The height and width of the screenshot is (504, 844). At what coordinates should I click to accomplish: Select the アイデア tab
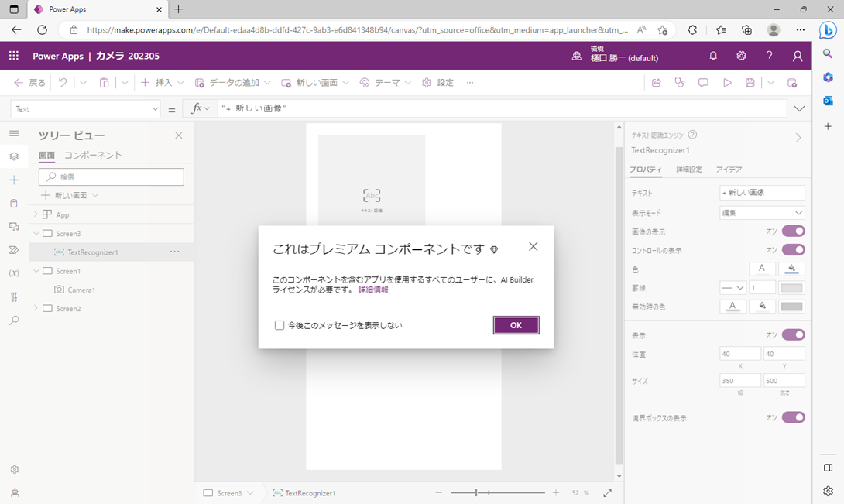[x=729, y=169]
